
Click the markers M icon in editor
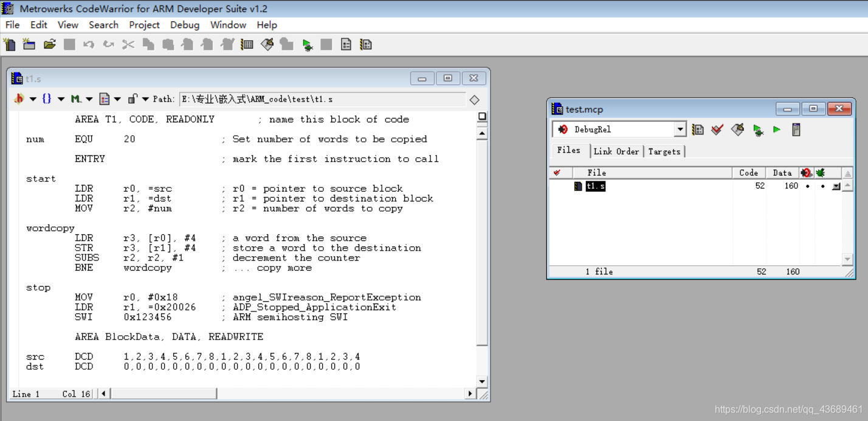[75, 99]
